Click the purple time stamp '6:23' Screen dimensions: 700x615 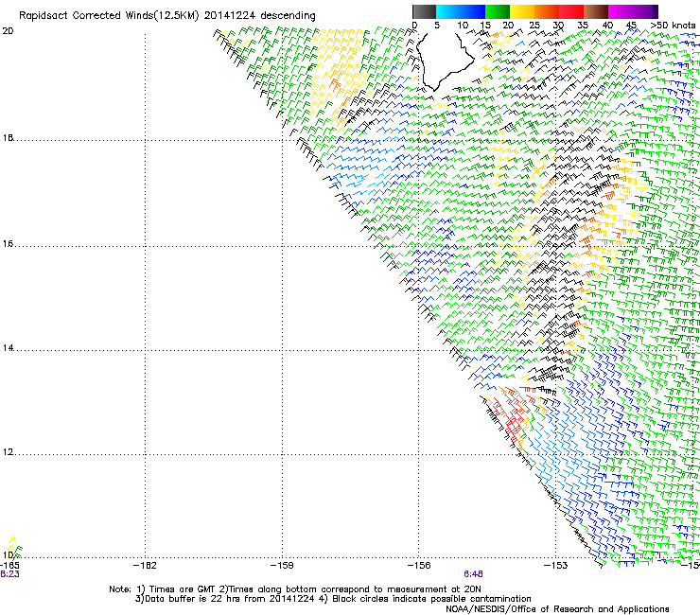tap(9, 574)
